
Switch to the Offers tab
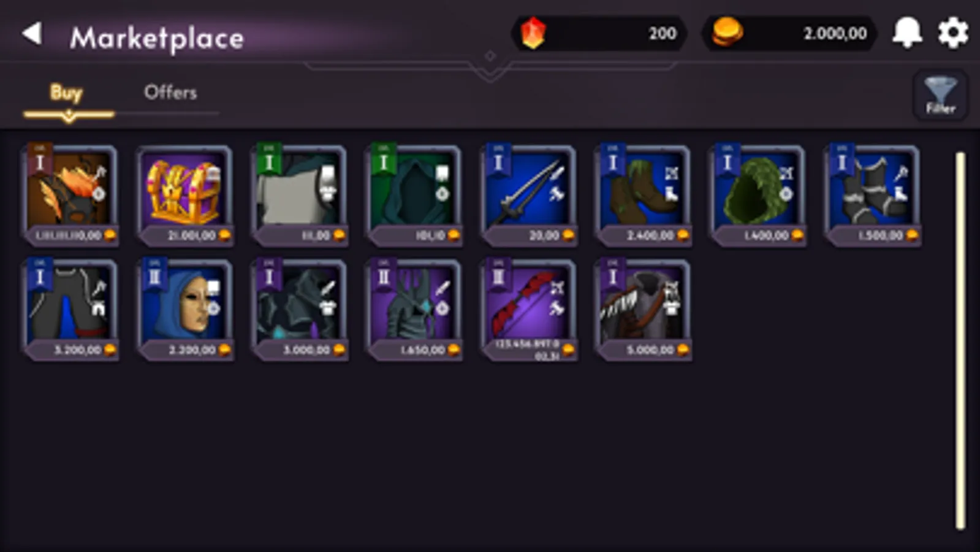[x=170, y=93]
